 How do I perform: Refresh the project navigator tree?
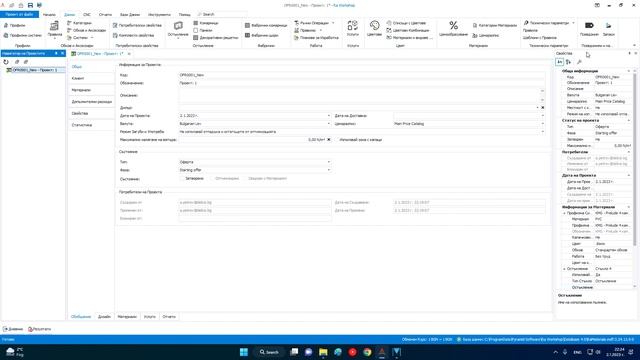[6, 62]
